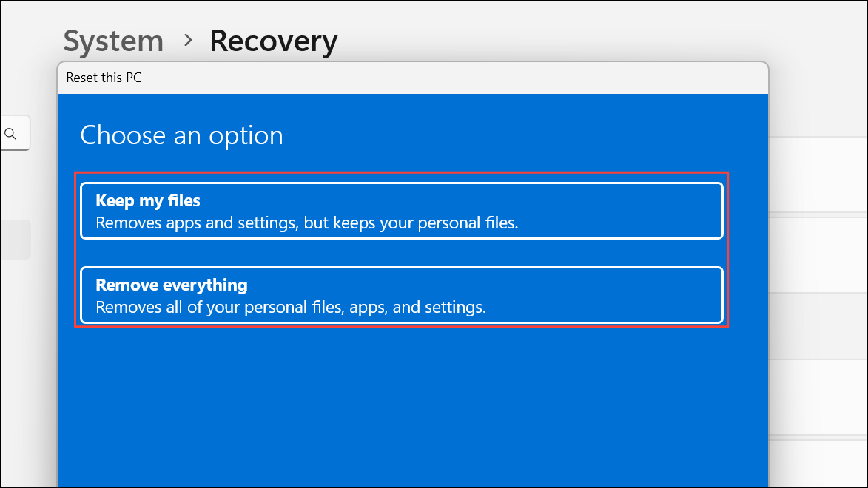Click the dialog header area

pyautogui.click(x=412, y=78)
